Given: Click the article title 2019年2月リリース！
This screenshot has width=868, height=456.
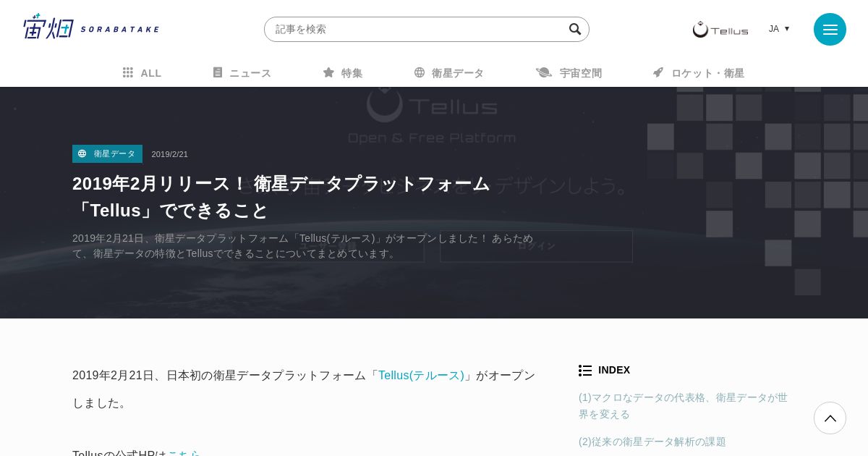Looking at the screenshot, I should 281,196.
